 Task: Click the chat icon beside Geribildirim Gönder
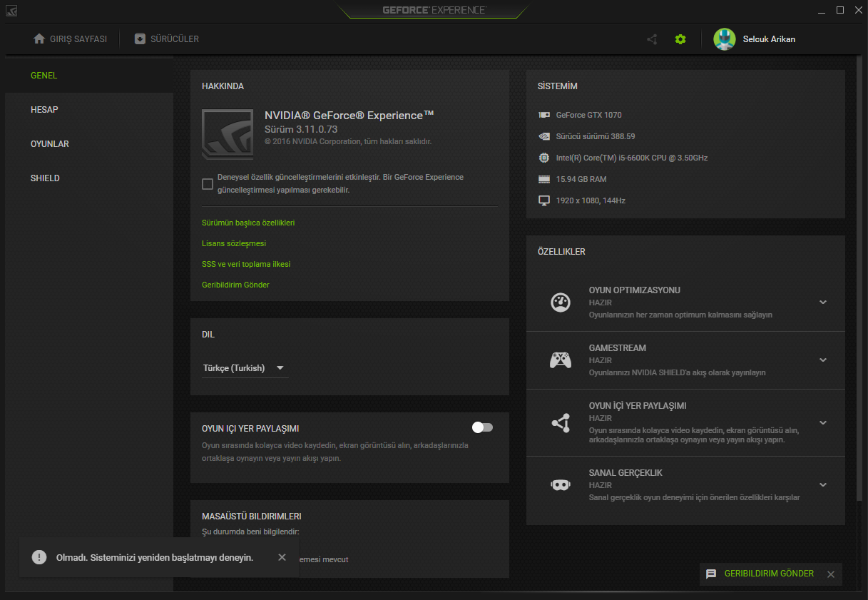coord(711,574)
